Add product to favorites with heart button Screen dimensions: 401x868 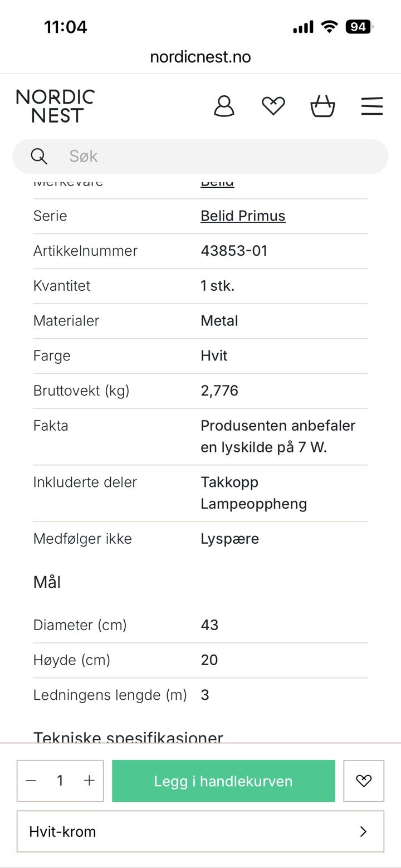[364, 781]
